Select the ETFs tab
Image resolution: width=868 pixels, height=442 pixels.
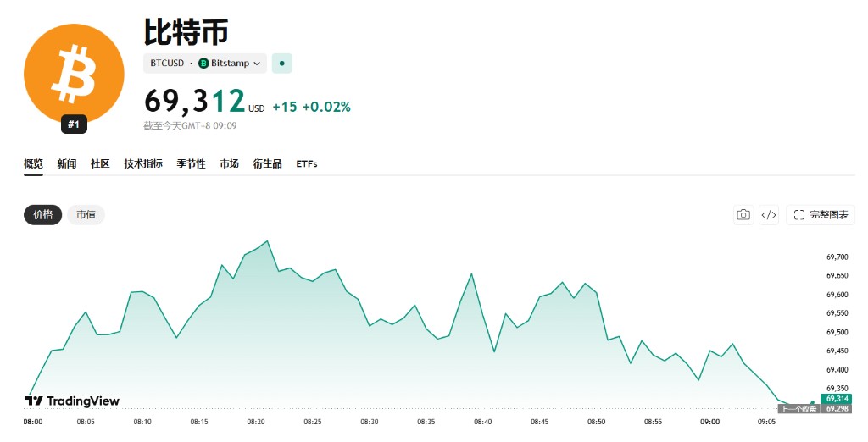[x=307, y=163]
